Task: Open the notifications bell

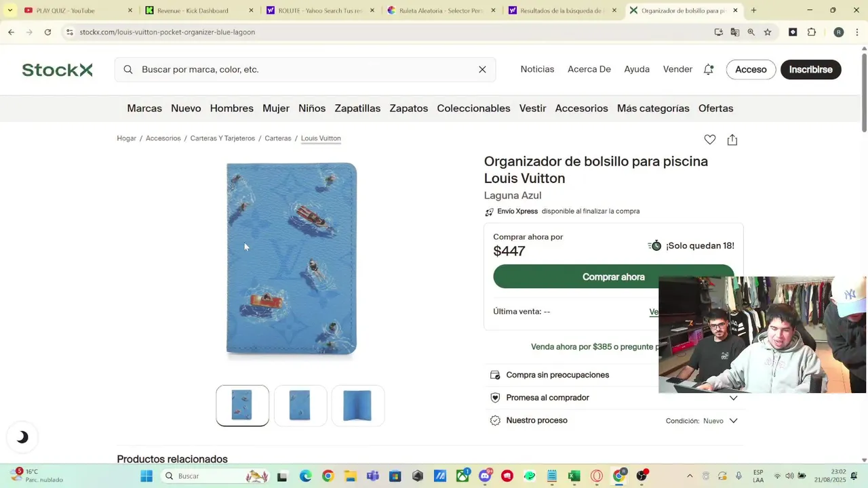Action: [709, 69]
